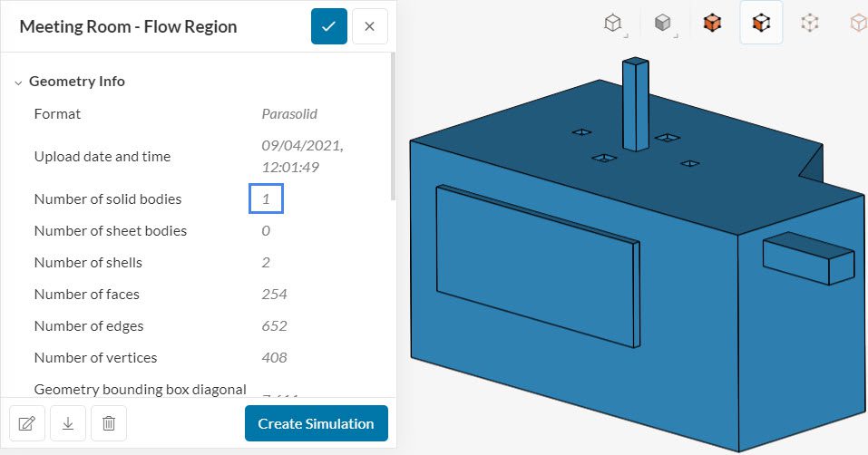This screenshot has width=868, height=455.
Task: Select the large rectangular panel on the wall
Action: pyautogui.click(x=535, y=263)
